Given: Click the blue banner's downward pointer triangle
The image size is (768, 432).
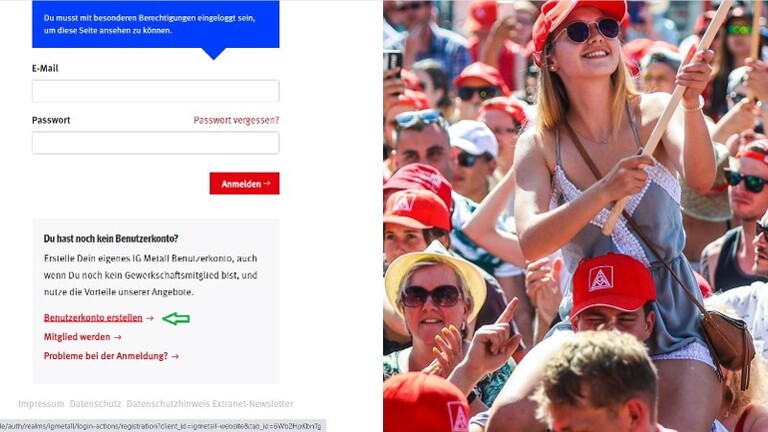Looking at the screenshot, I should (214, 53).
